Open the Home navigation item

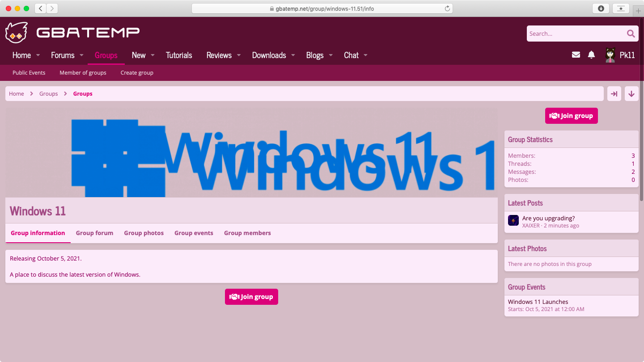point(21,55)
